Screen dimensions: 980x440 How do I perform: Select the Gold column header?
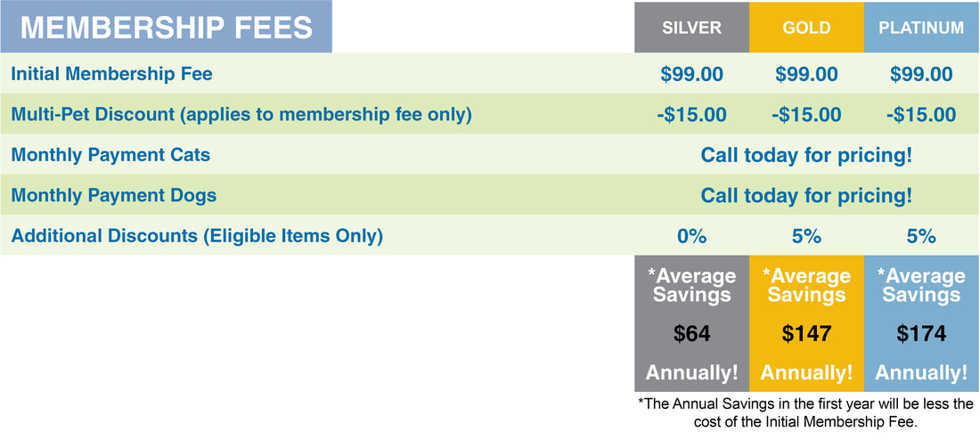[807, 28]
